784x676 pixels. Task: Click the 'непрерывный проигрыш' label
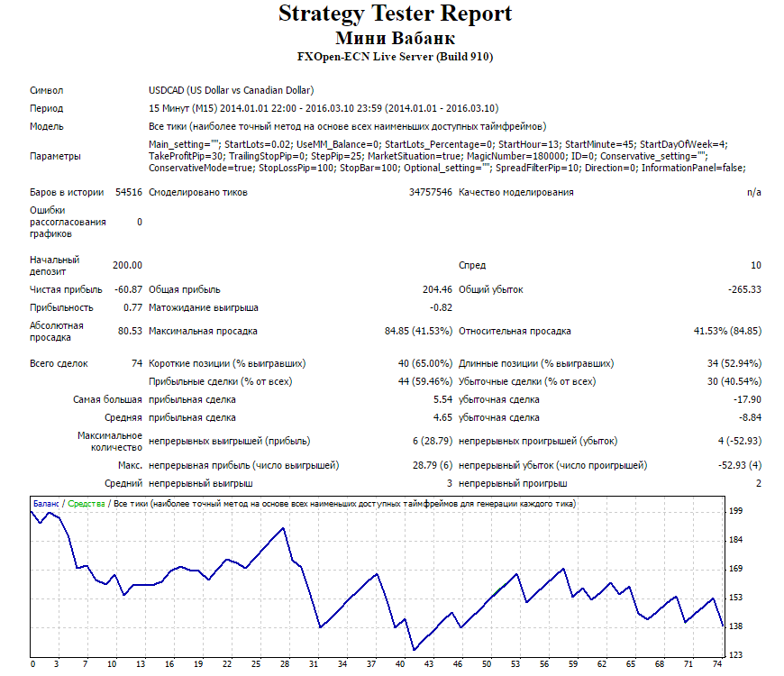pos(513,483)
